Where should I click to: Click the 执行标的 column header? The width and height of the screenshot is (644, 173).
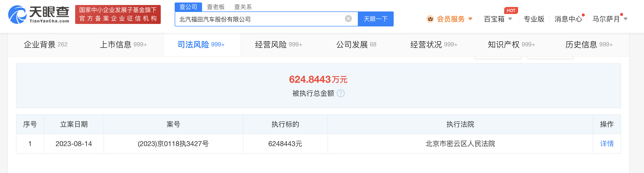click(285, 124)
